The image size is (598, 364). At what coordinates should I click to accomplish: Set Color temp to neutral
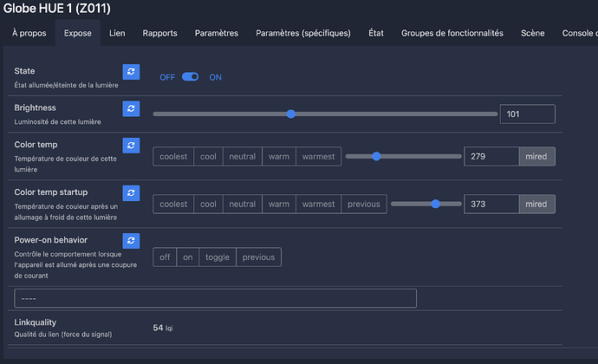(243, 157)
